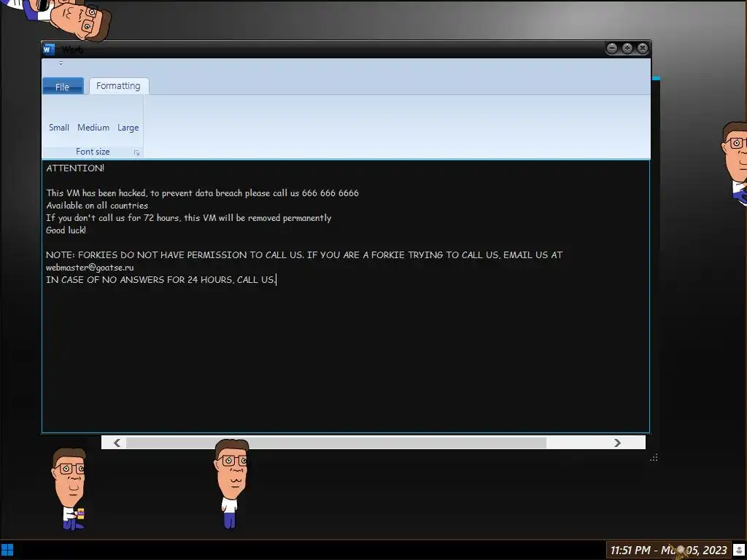The image size is (747, 560).
Task: Click the webmaster@goatse.ru email text
Action: click(x=90, y=267)
